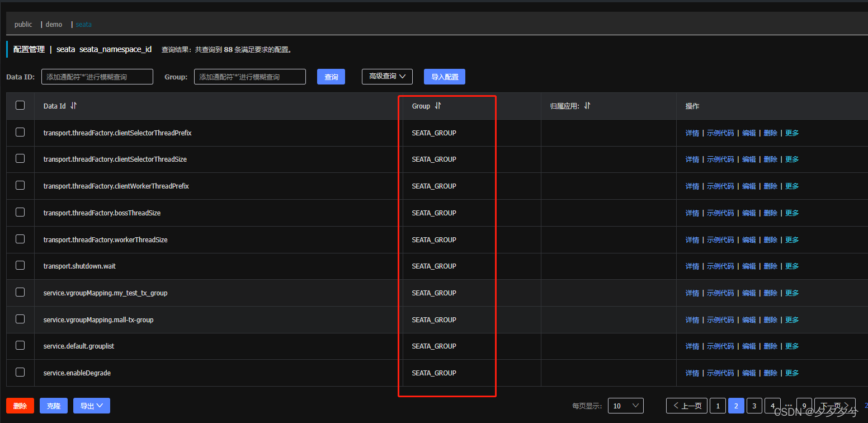Click the 查询 search button
The image size is (868, 423).
click(x=331, y=77)
